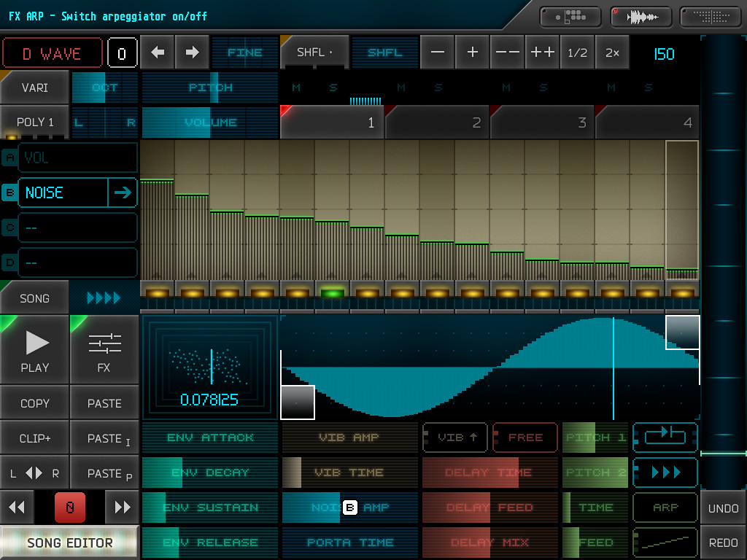Click the COPY button
747x560 pixels.
point(34,403)
